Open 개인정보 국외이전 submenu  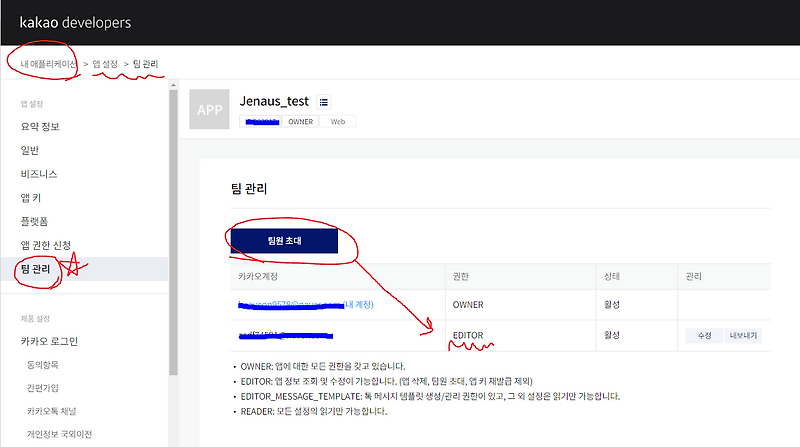pos(59,434)
